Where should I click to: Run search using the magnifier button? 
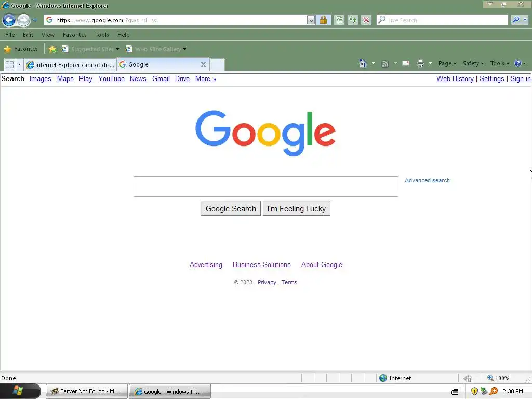516,20
